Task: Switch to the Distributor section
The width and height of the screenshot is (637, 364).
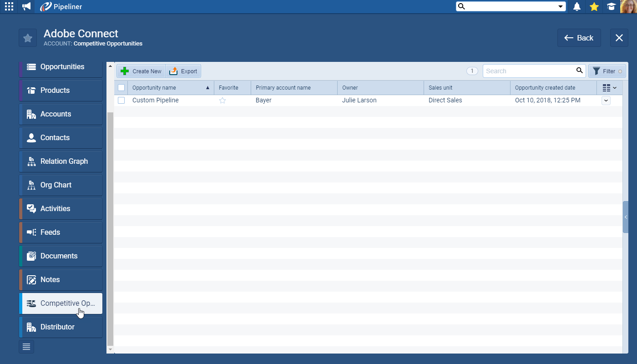Action: pyautogui.click(x=57, y=327)
